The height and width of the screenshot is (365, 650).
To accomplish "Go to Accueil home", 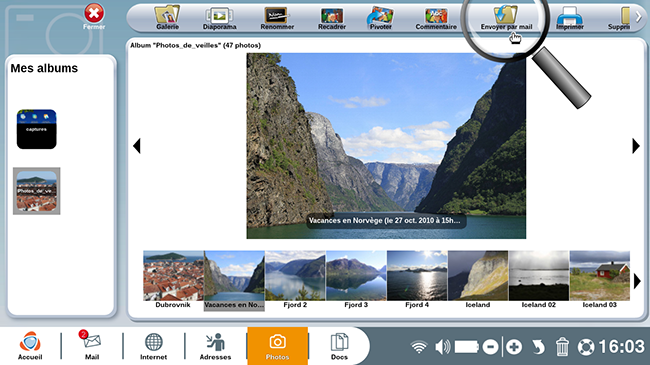I will [30, 346].
